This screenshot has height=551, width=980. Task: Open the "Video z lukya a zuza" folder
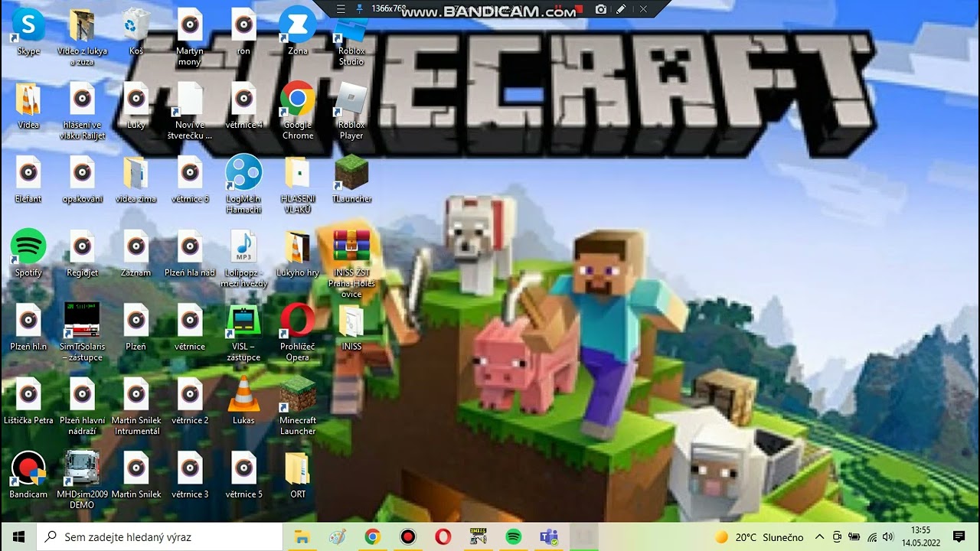pos(82,37)
